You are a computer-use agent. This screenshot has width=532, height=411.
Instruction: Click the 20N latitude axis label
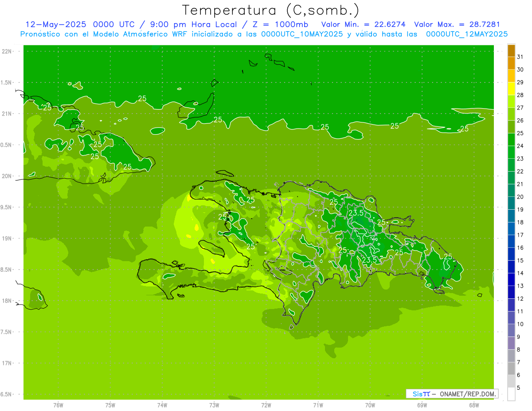[7, 176]
